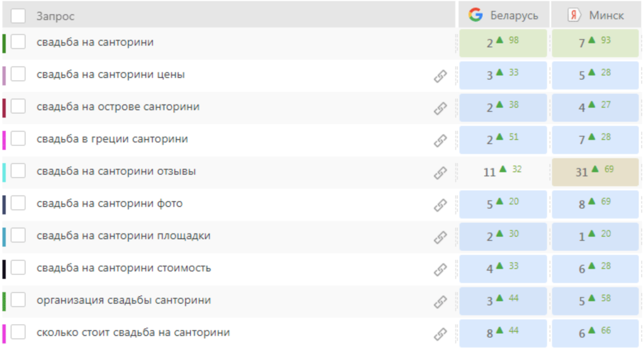Click Беларусь position cell with change 98
This screenshot has width=644, height=355.
click(x=503, y=43)
